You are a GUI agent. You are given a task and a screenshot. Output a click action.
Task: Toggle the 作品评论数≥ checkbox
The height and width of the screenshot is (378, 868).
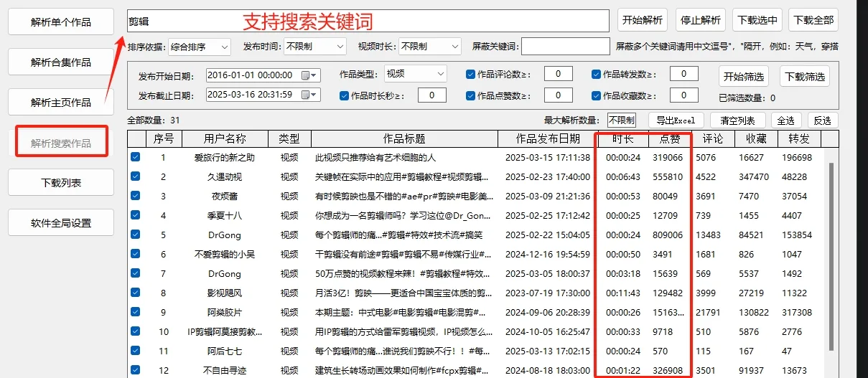[470, 74]
